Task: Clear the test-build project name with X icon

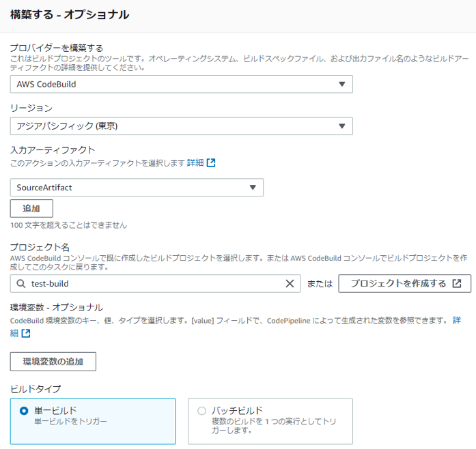Action: click(290, 284)
